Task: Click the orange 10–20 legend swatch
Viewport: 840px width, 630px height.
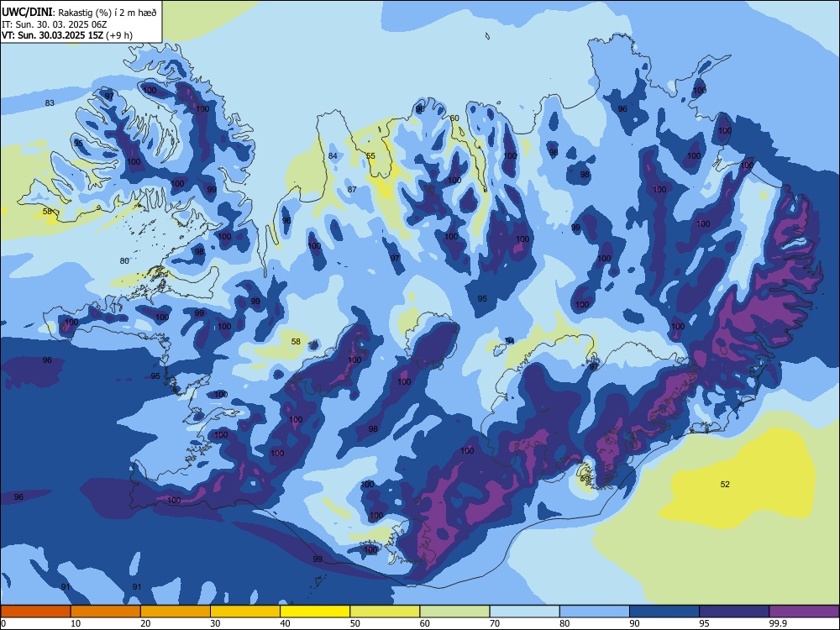Action: point(106,612)
